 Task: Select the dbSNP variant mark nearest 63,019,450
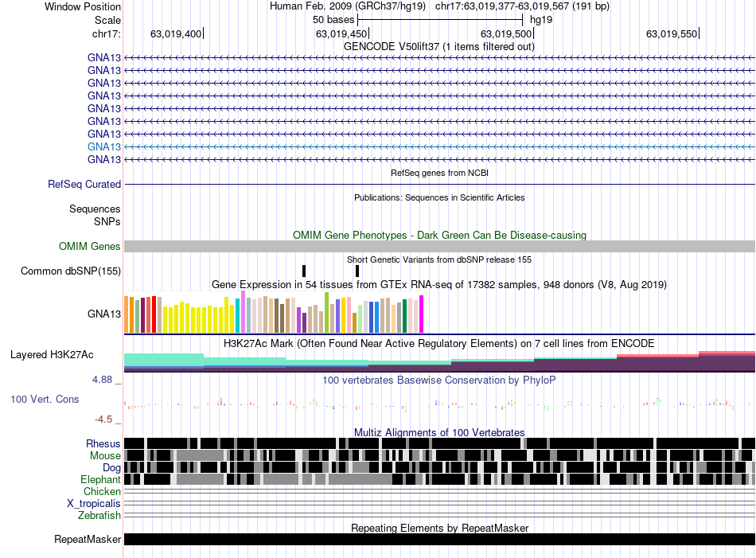tap(357, 271)
